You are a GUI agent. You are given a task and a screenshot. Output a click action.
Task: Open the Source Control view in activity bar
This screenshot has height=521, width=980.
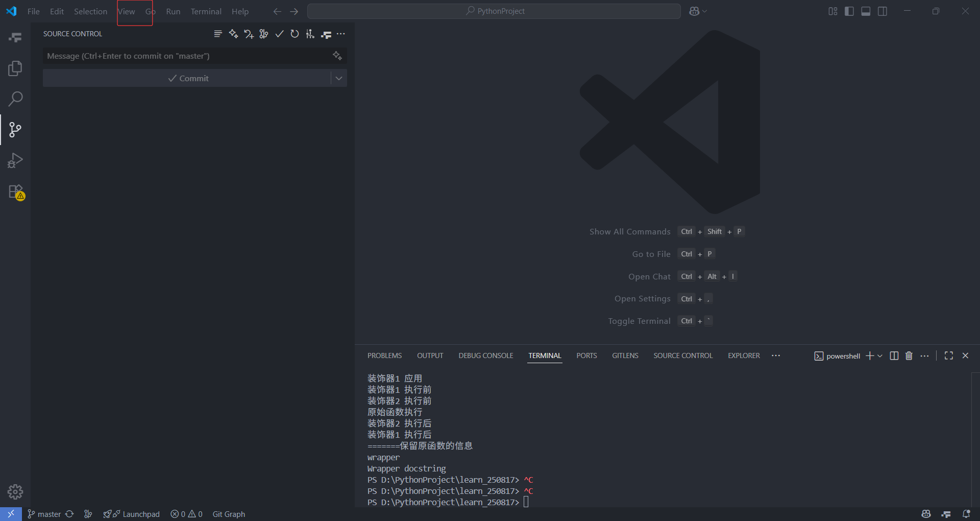[x=15, y=129]
